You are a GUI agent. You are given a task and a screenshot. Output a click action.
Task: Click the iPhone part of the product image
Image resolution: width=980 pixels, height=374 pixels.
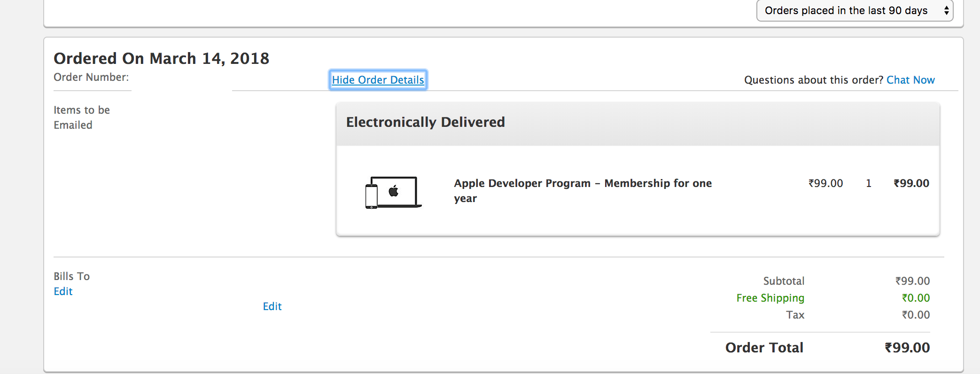coord(371,197)
